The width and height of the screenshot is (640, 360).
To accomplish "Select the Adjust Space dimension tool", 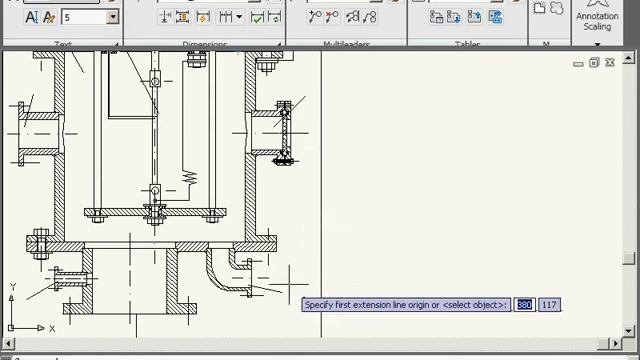I will coord(182,17).
